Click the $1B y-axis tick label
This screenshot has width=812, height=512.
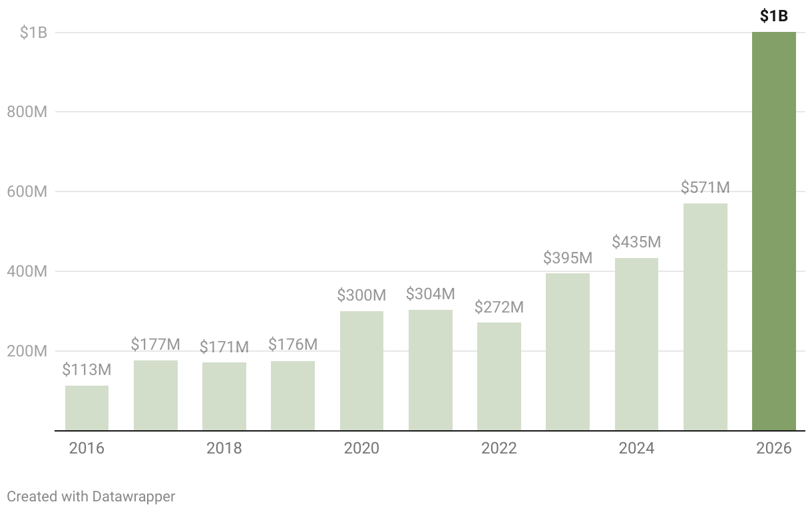[33, 32]
